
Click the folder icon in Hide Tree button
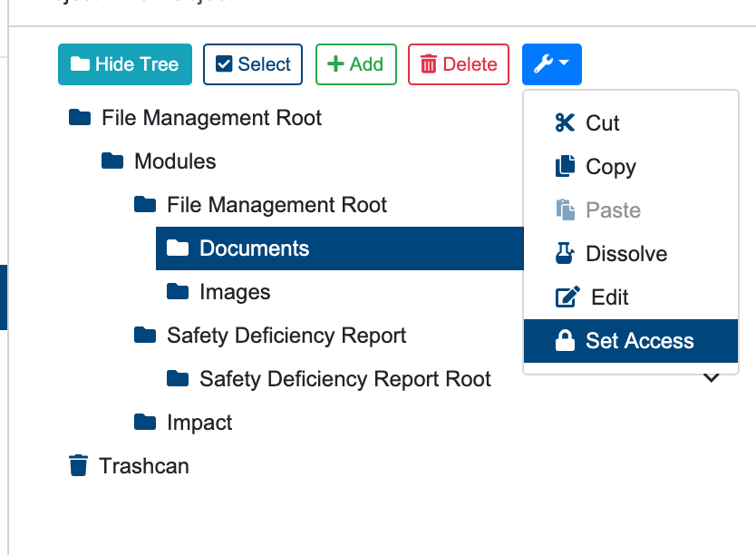coord(80,63)
